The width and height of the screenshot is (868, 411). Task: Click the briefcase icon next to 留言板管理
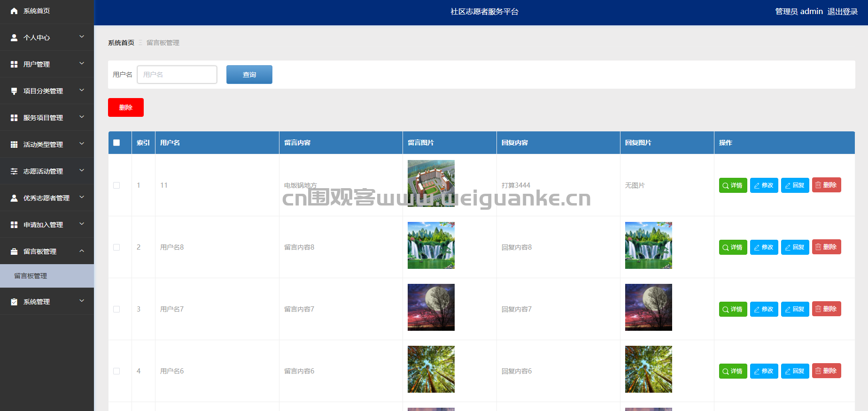(x=14, y=251)
